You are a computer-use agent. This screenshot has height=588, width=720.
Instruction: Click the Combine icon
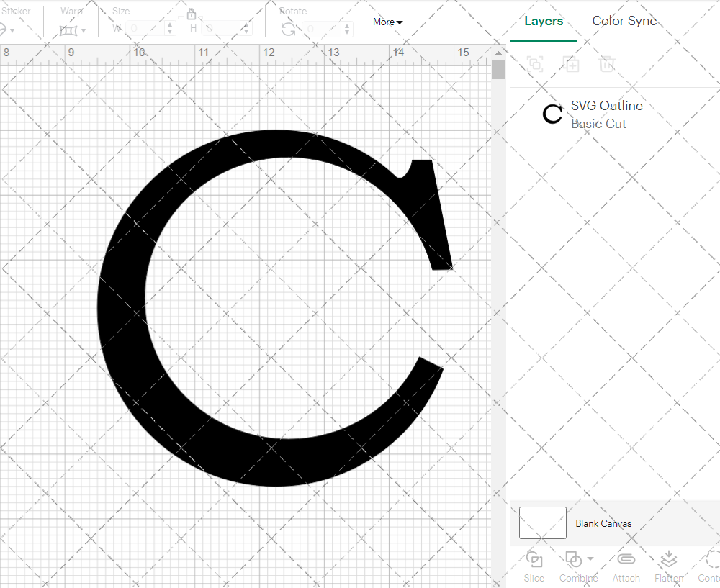pyautogui.click(x=574, y=558)
